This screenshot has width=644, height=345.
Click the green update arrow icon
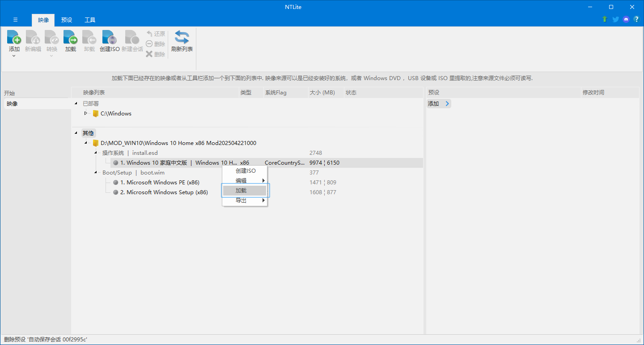(x=605, y=19)
